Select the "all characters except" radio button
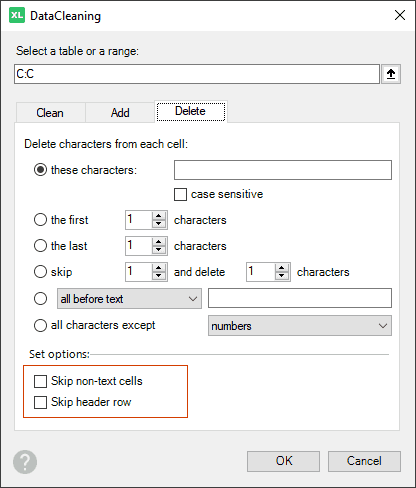Screen dimensions: 416x488 (x=40, y=325)
